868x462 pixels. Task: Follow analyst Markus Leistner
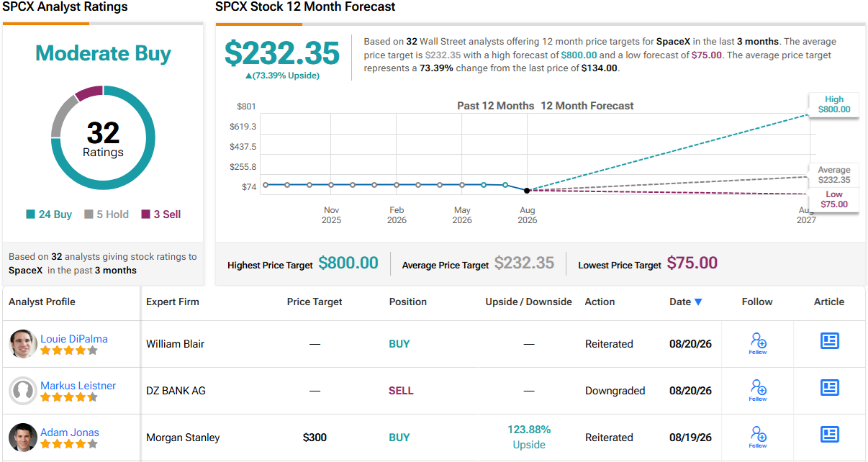[x=758, y=390]
